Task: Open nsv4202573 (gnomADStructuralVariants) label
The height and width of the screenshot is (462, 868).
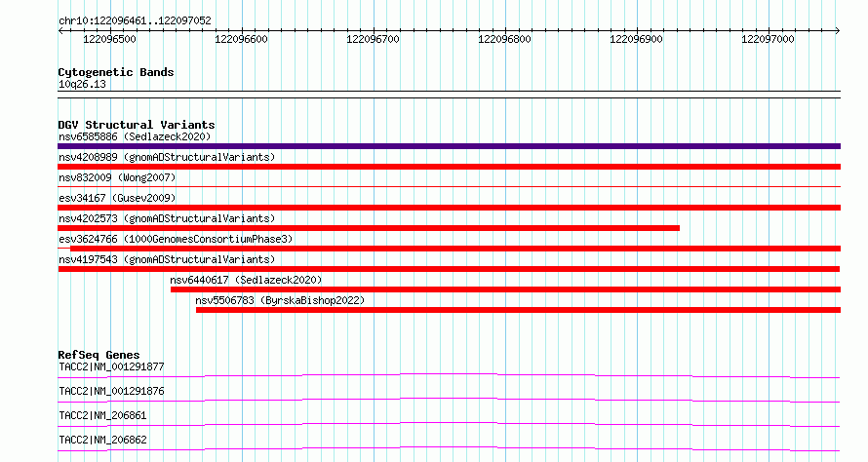Action: pos(167,218)
